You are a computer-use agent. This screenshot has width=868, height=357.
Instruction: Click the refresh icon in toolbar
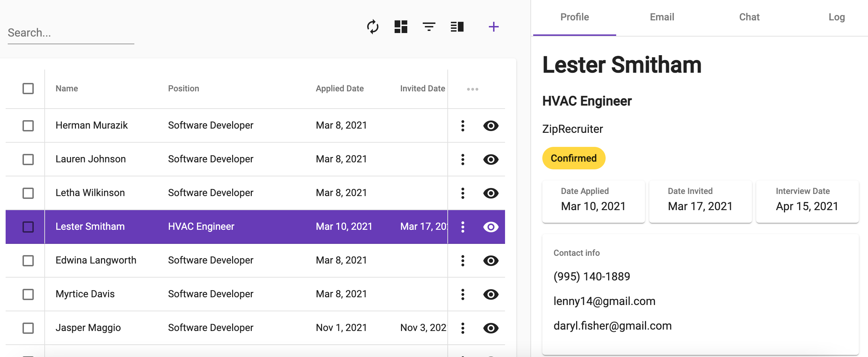(x=372, y=27)
